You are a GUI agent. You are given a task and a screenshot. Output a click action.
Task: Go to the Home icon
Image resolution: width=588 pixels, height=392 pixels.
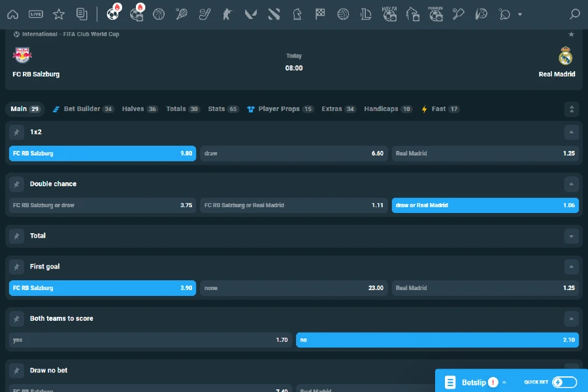[12, 14]
